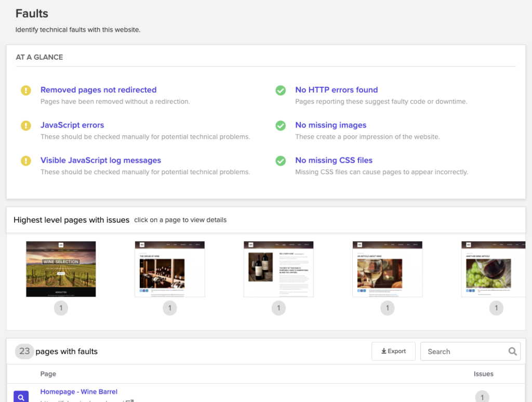Open the red wine and grapes thumbnail
Viewport: 532px width, 402px height.
tap(494, 269)
